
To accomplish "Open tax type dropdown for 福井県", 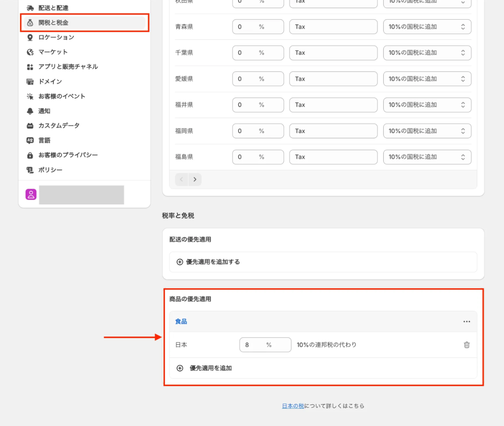I will (x=427, y=105).
